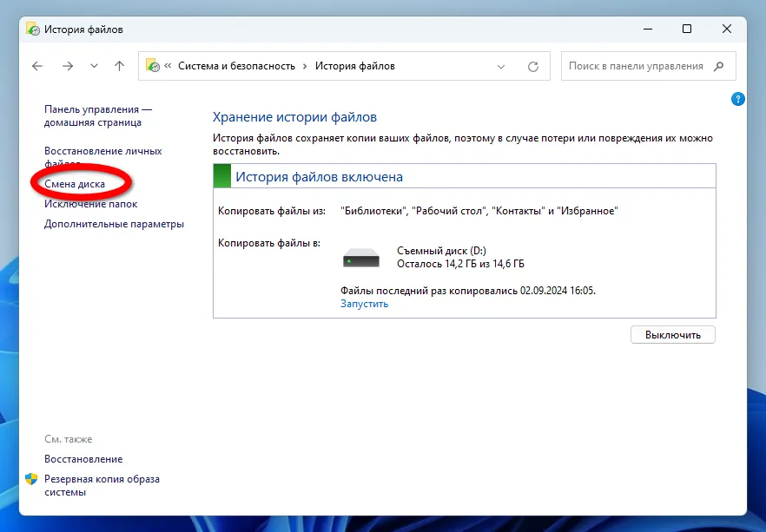
Task: Open the blue Help question mark
Action: tap(738, 100)
